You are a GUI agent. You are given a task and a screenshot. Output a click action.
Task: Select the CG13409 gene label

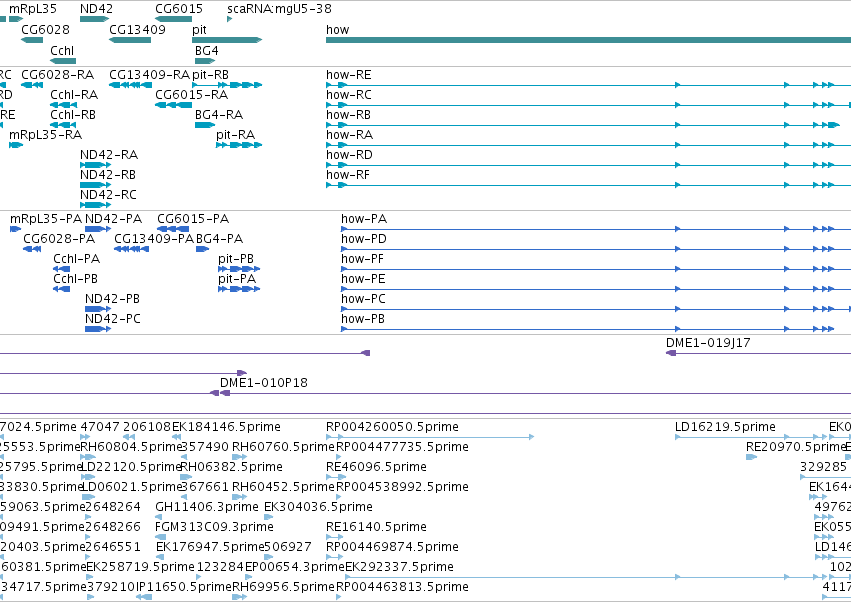point(137,29)
